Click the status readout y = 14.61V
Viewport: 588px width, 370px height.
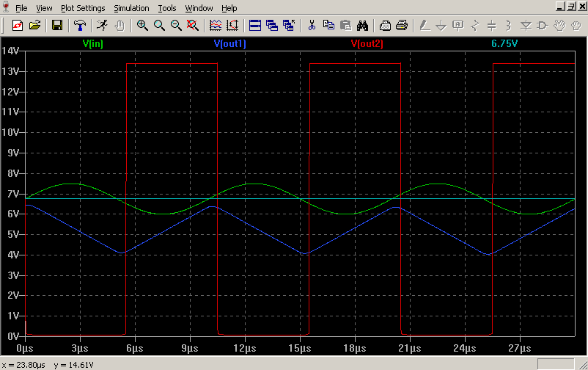(x=73, y=365)
